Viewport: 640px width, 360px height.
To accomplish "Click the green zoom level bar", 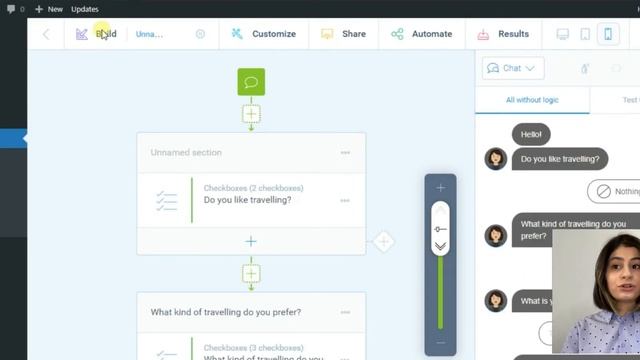I will point(440,292).
